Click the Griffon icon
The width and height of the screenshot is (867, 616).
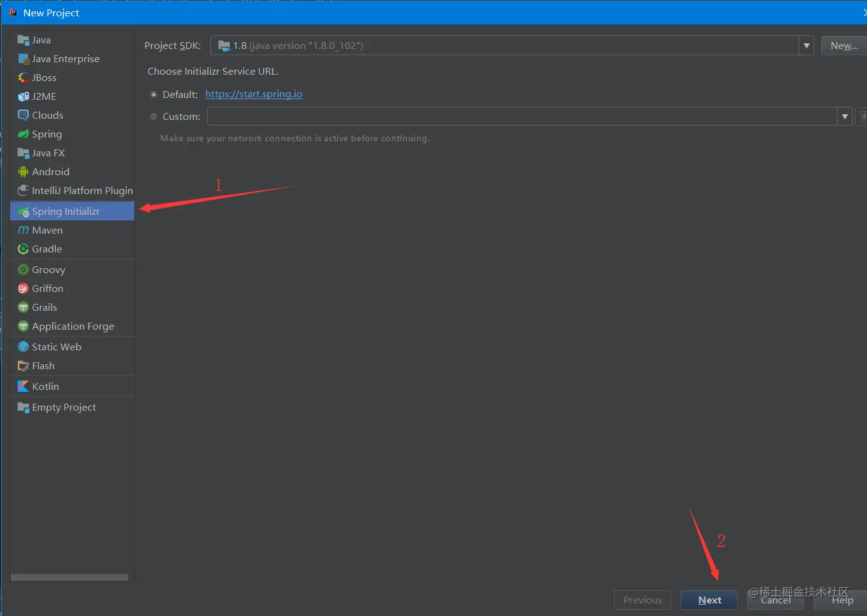[x=23, y=289]
